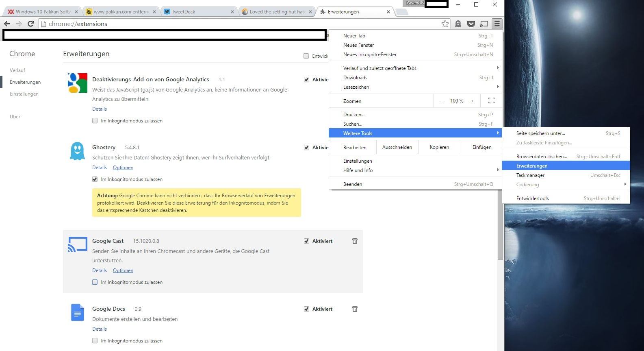The image size is (644, 351).
Task: Allow Google Analytics add-on in incognito mode
Action: point(95,121)
